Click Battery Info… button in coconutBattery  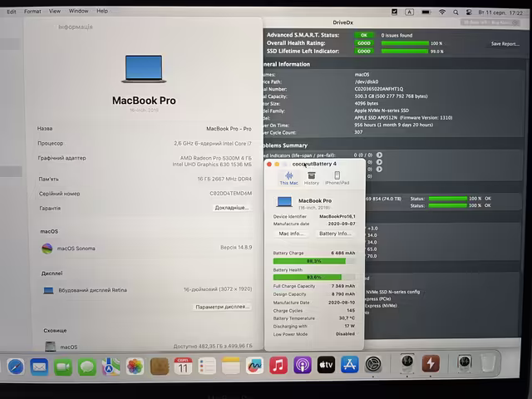[335, 234]
